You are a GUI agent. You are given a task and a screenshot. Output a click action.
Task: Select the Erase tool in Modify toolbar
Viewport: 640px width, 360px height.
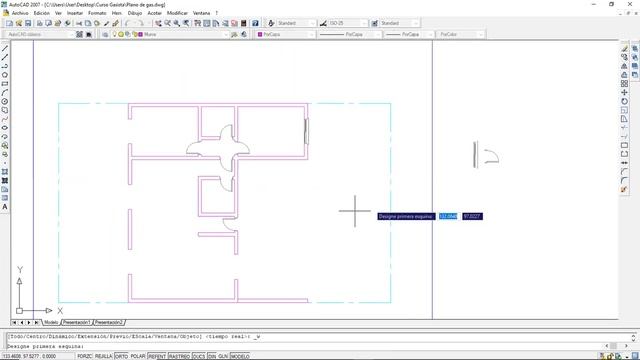[x=624, y=49]
